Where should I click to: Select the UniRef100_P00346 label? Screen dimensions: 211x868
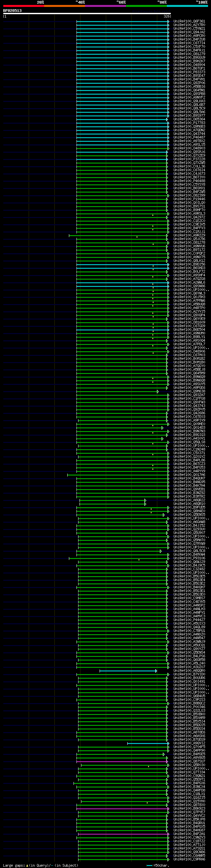point(189,707)
